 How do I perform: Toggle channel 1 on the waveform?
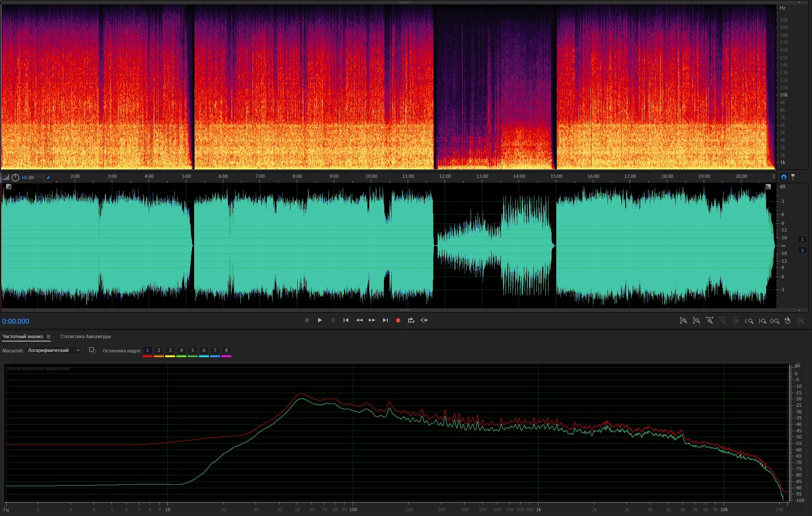[802, 239]
